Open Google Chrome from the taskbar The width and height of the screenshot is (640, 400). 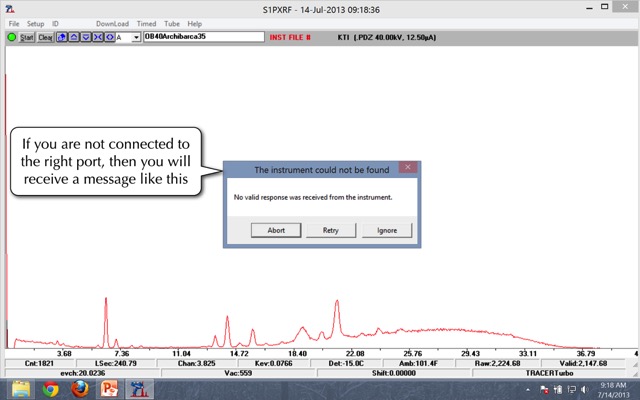(51, 389)
